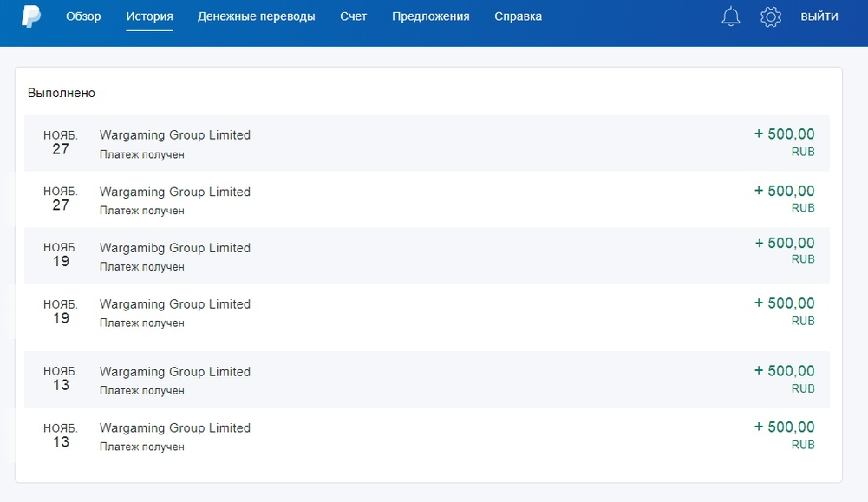
Task: Click the + 500,00 amount of bottom transaction
Action: pos(785,427)
